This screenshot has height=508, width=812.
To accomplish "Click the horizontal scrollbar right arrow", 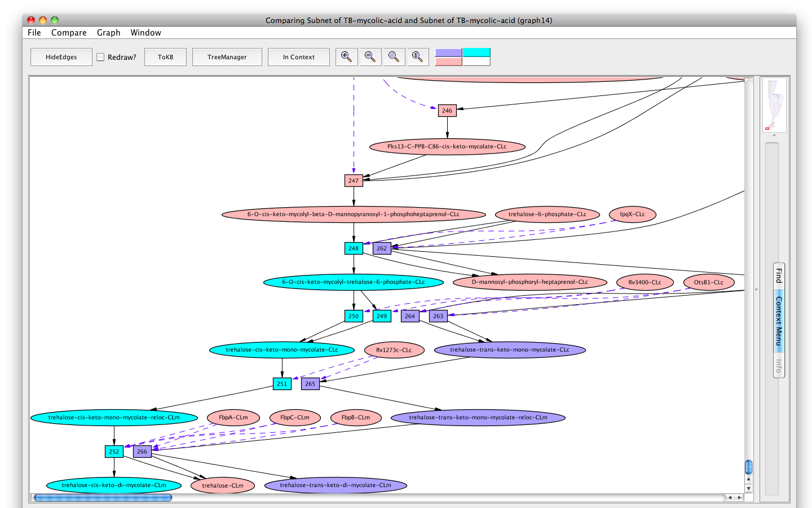I will pyautogui.click(x=739, y=497).
